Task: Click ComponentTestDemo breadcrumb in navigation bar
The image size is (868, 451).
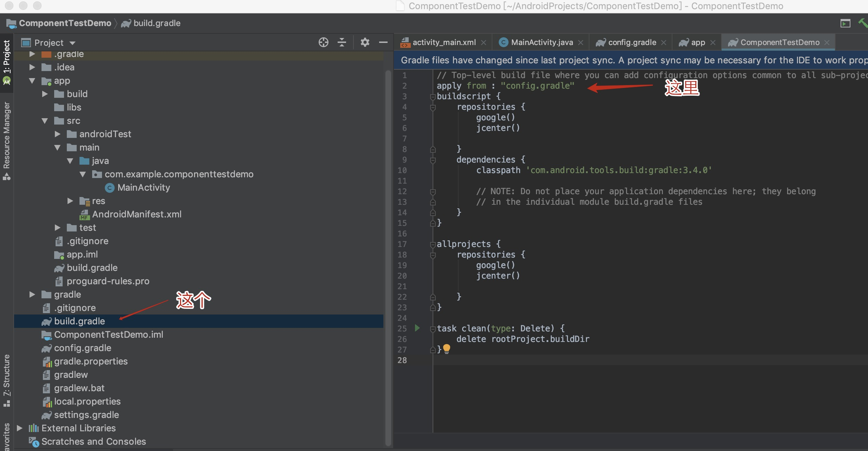Action: pos(65,23)
